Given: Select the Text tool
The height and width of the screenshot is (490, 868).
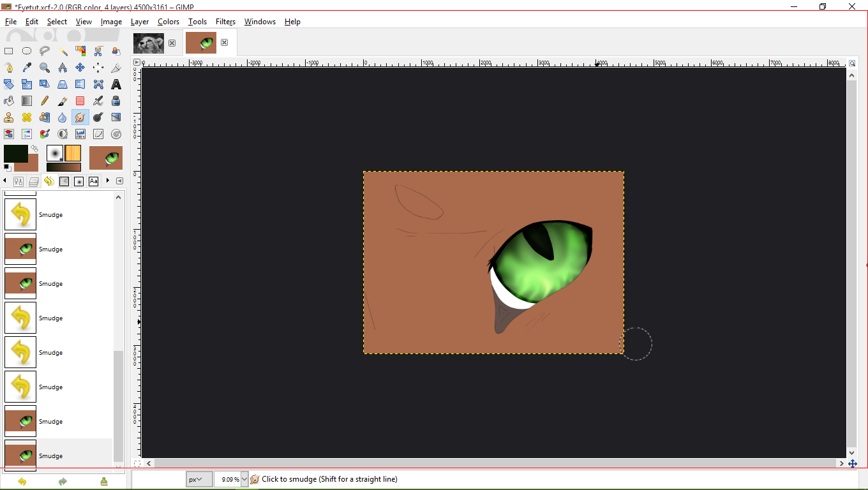Looking at the screenshot, I should [116, 84].
